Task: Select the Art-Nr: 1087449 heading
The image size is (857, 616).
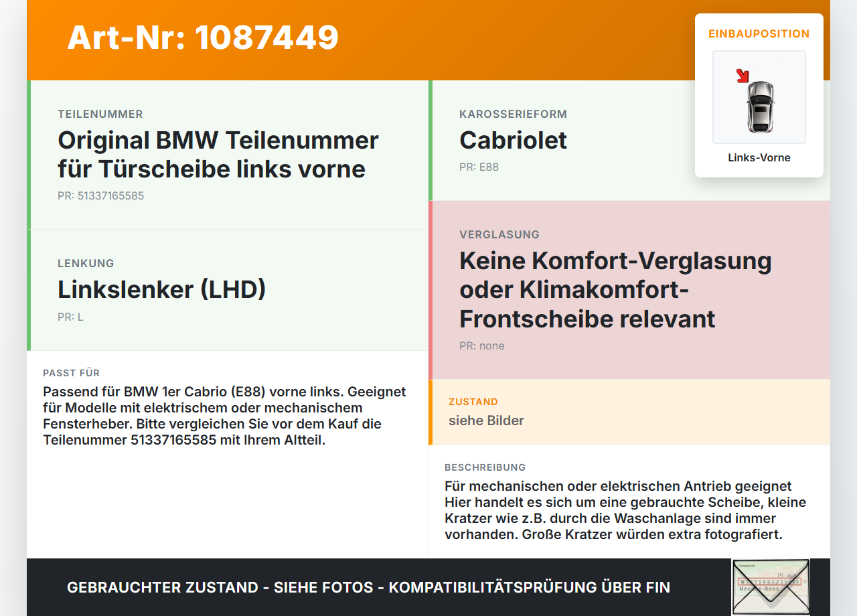Action: pos(203,37)
